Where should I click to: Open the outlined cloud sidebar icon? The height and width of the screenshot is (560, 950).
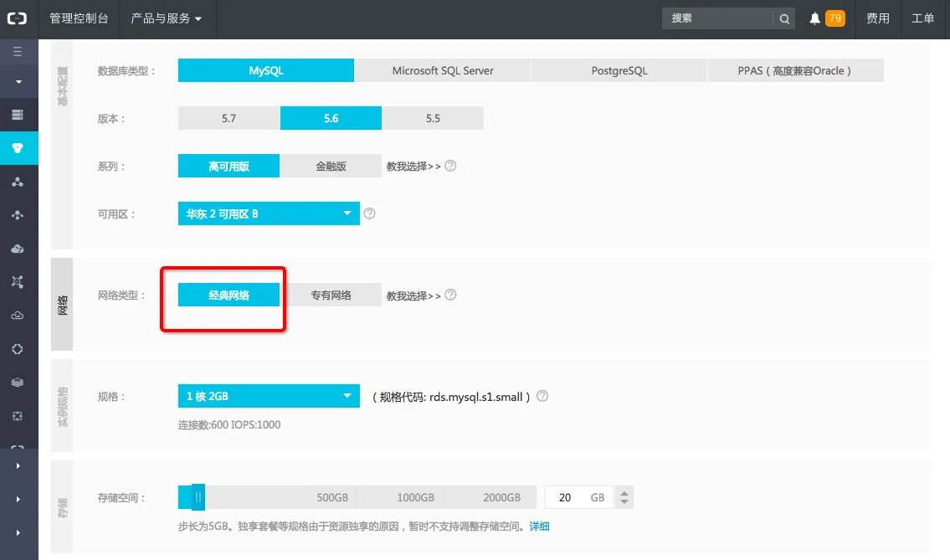[18, 316]
